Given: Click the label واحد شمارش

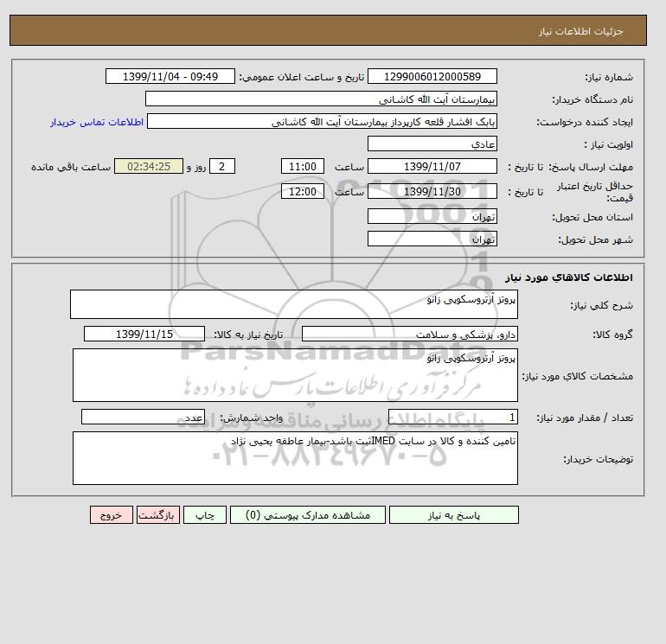Looking at the screenshot, I should [251, 418].
